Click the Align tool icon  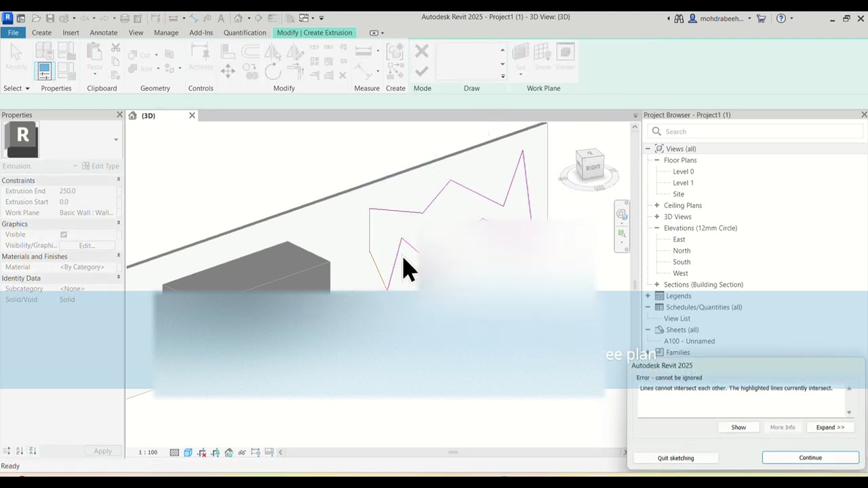click(228, 52)
